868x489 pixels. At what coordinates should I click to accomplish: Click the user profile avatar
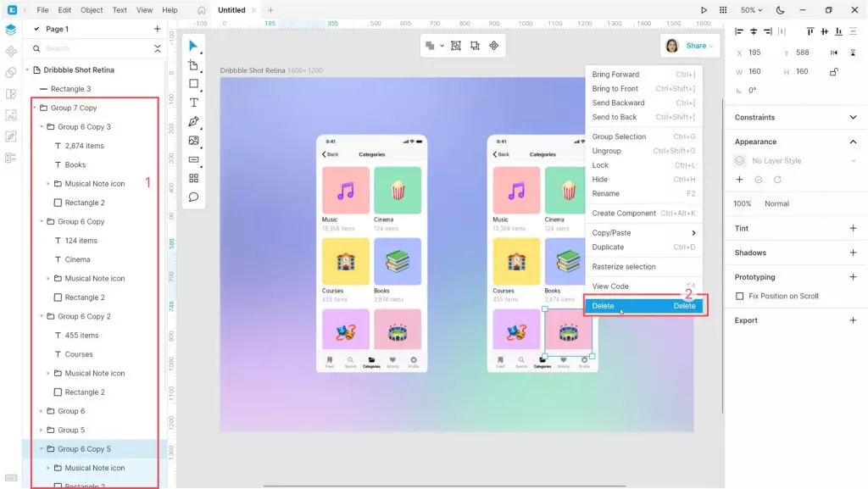pos(672,46)
